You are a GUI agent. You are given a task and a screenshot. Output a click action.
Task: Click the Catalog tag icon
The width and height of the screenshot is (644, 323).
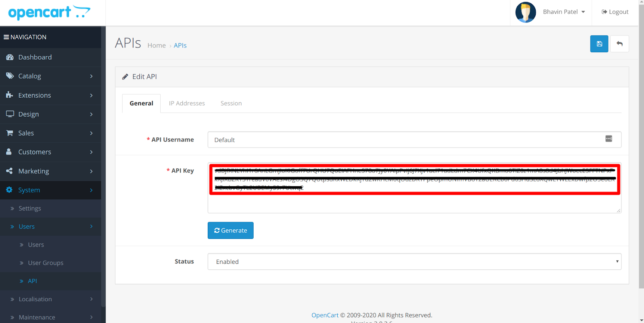10,76
